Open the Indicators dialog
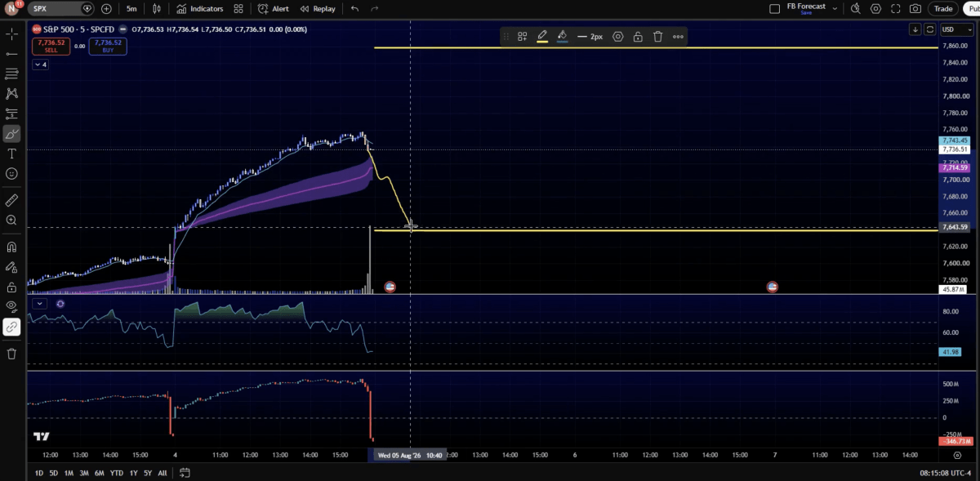 200,8
